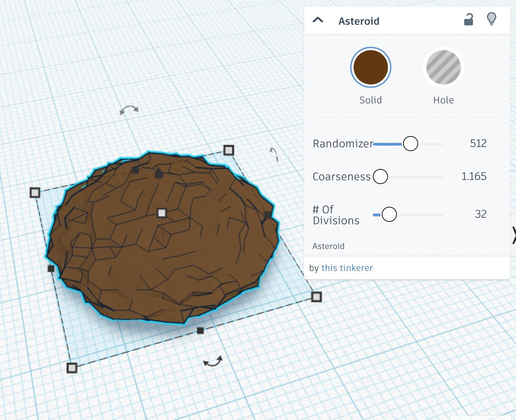Click the Randomizer slider knob
The image size is (516, 420).
[x=410, y=144]
